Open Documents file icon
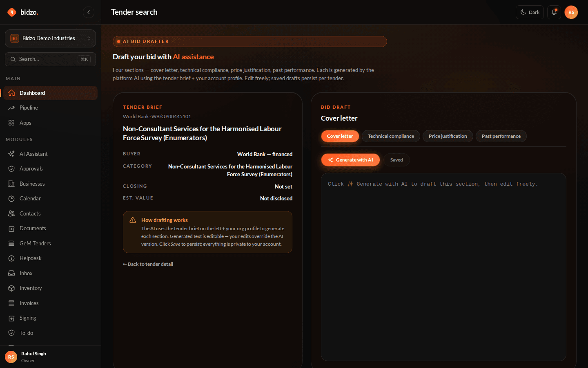The height and width of the screenshot is (368, 588). click(11, 229)
